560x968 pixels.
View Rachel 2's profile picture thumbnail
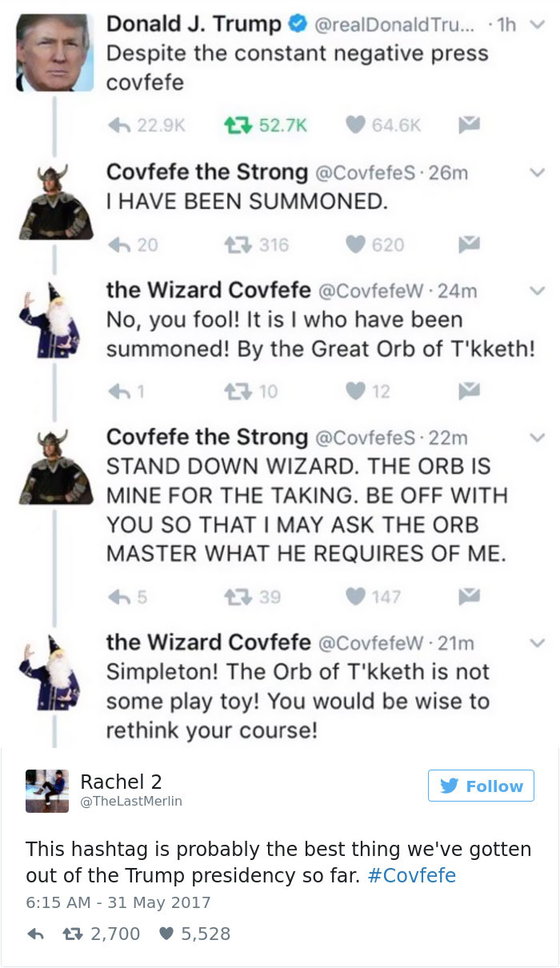coord(46,790)
